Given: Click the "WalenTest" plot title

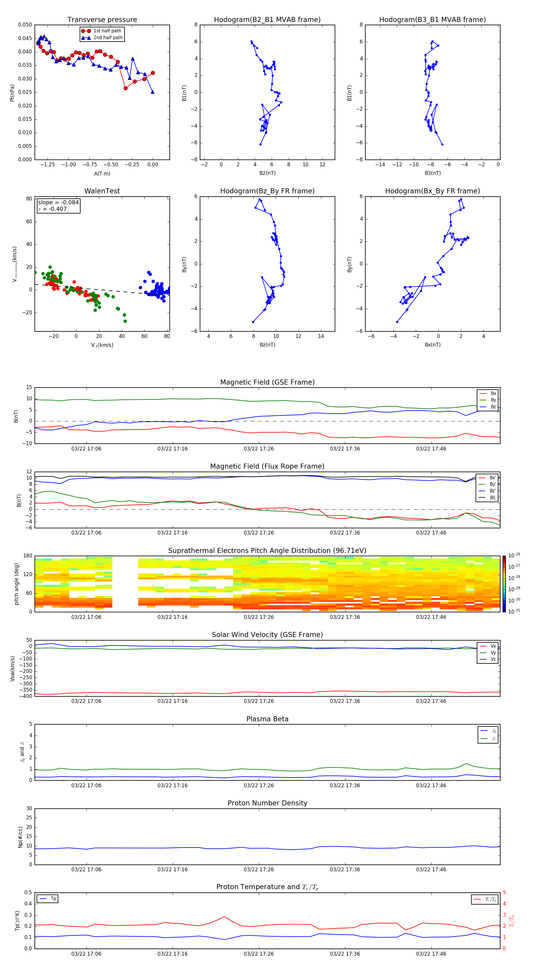Looking at the screenshot, I should point(102,191).
